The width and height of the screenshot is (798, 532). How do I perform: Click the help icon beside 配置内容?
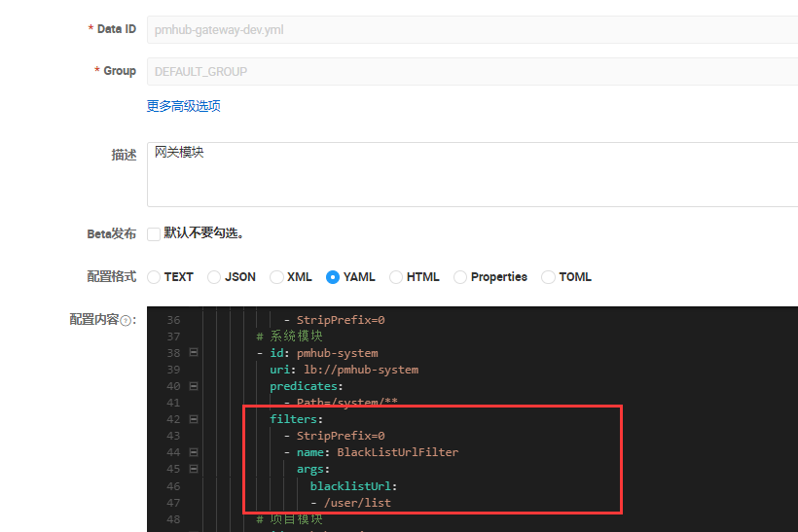[x=126, y=321]
